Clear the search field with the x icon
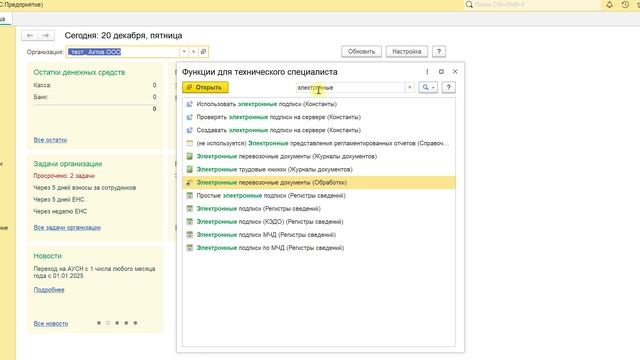Screen dimensions: 640x360 [x=409, y=87]
